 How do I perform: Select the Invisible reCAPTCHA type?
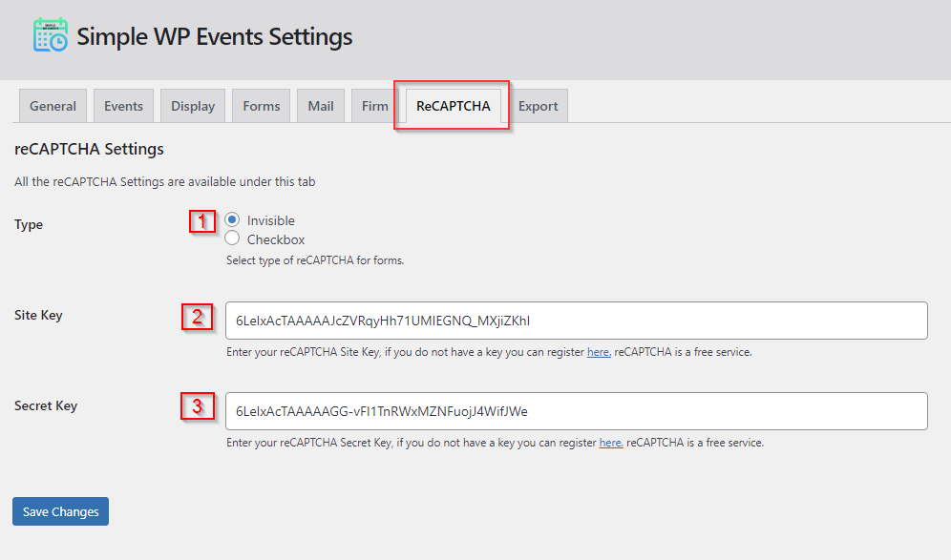(x=232, y=219)
